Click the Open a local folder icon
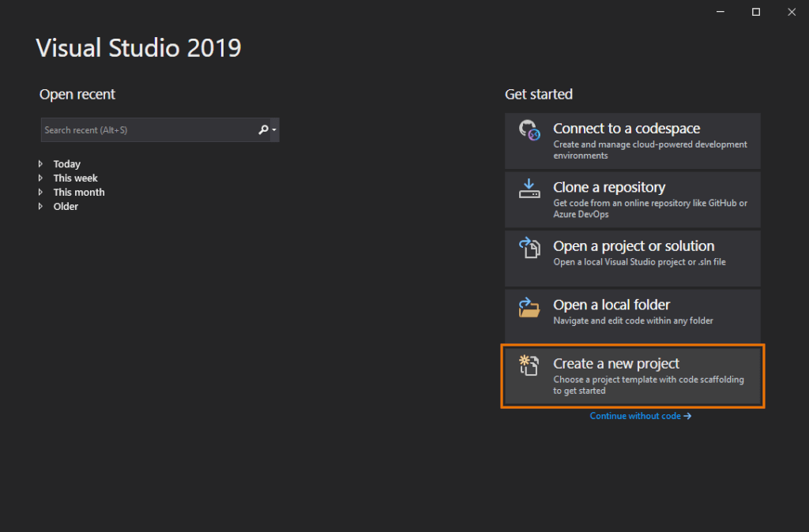The image size is (809, 532). tap(529, 306)
